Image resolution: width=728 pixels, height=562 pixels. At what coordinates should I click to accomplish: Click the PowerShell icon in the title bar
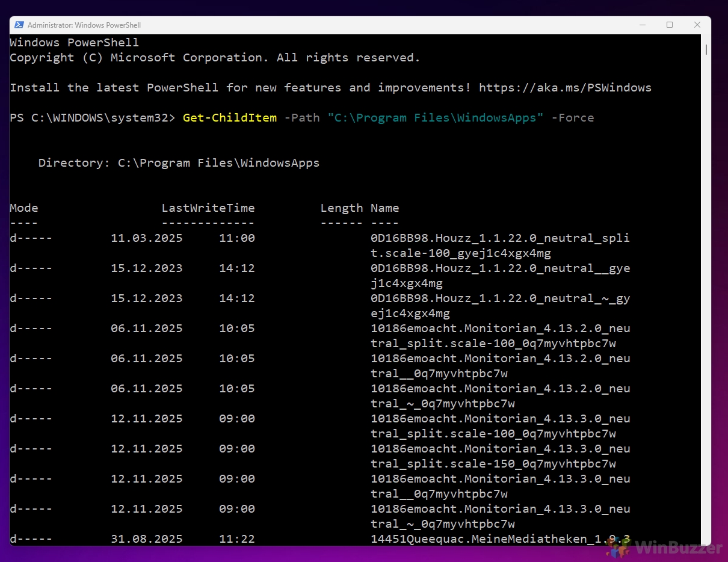pos(19,25)
